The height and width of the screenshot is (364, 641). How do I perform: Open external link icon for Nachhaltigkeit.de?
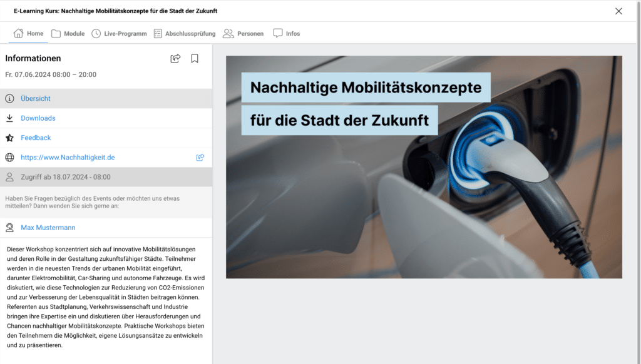pyautogui.click(x=200, y=158)
